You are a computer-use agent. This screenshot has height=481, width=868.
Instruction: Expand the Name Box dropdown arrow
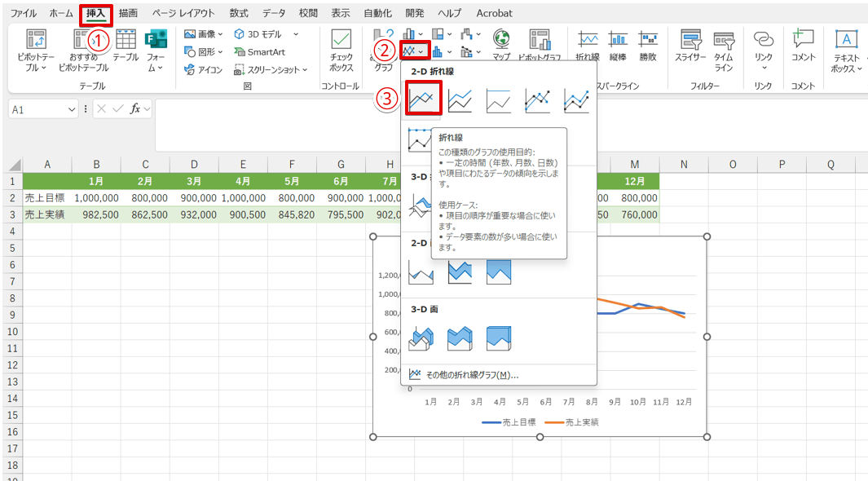72,109
